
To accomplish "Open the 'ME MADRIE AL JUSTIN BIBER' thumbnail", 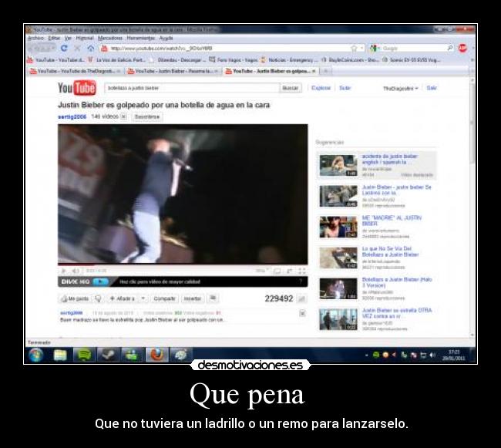I will click(338, 227).
